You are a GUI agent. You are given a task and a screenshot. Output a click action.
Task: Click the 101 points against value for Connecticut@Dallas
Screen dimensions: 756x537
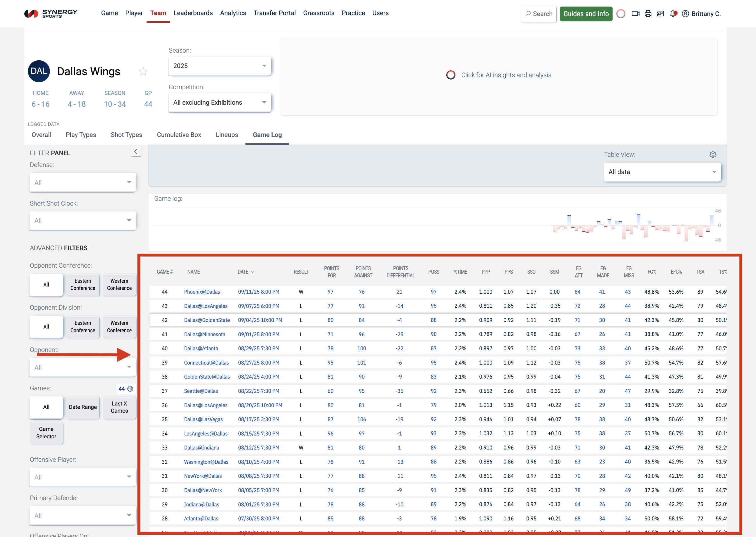361,363
